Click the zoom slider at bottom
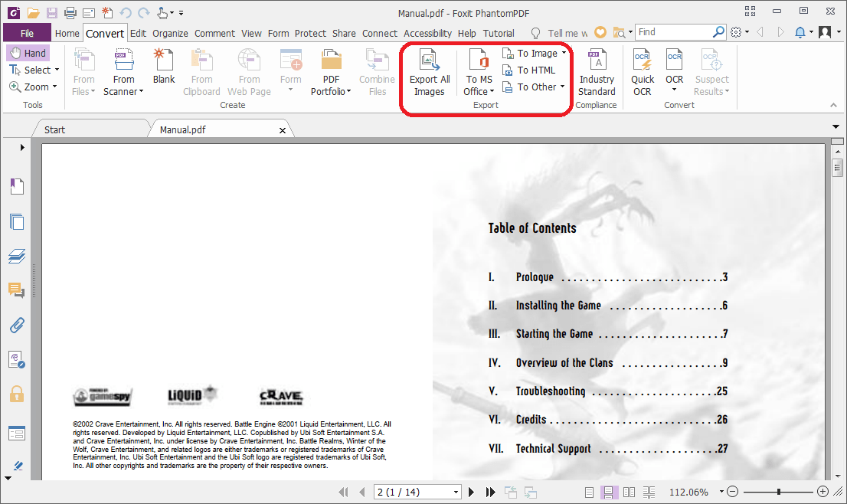This screenshot has width=847, height=504. [778, 492]
